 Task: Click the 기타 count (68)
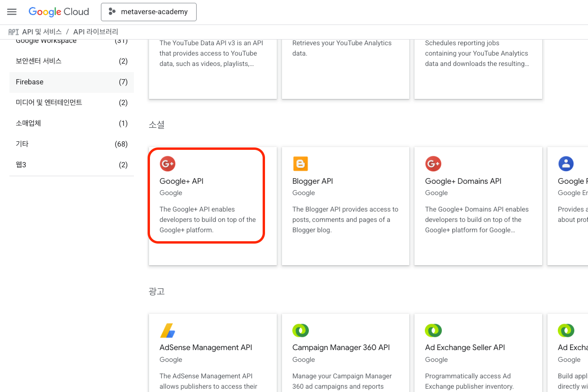click(x=121, y=144)
